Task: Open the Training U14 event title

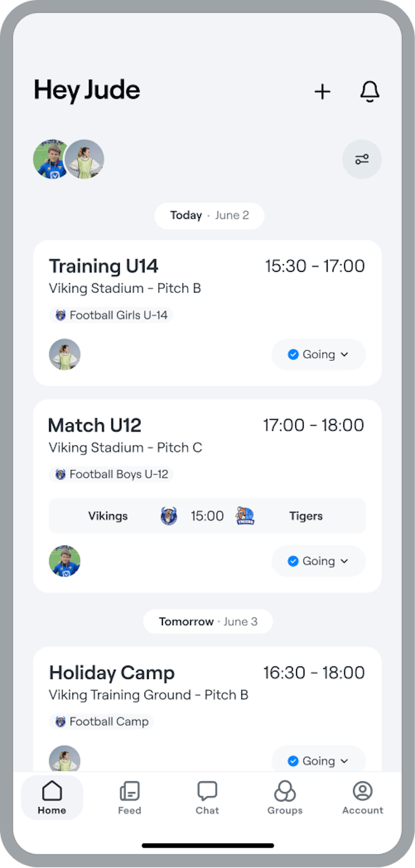Action: pyautogui.click(x=104, y=266)
